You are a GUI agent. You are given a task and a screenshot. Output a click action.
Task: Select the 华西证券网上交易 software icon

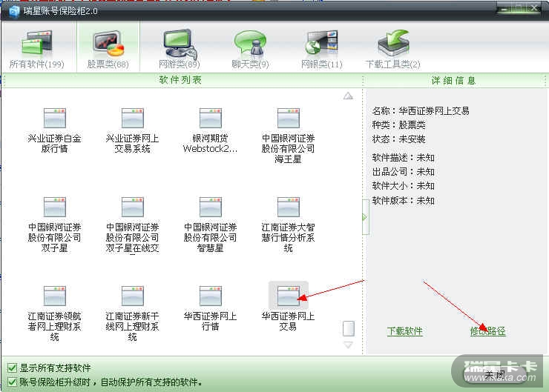[x=288, y=296]
